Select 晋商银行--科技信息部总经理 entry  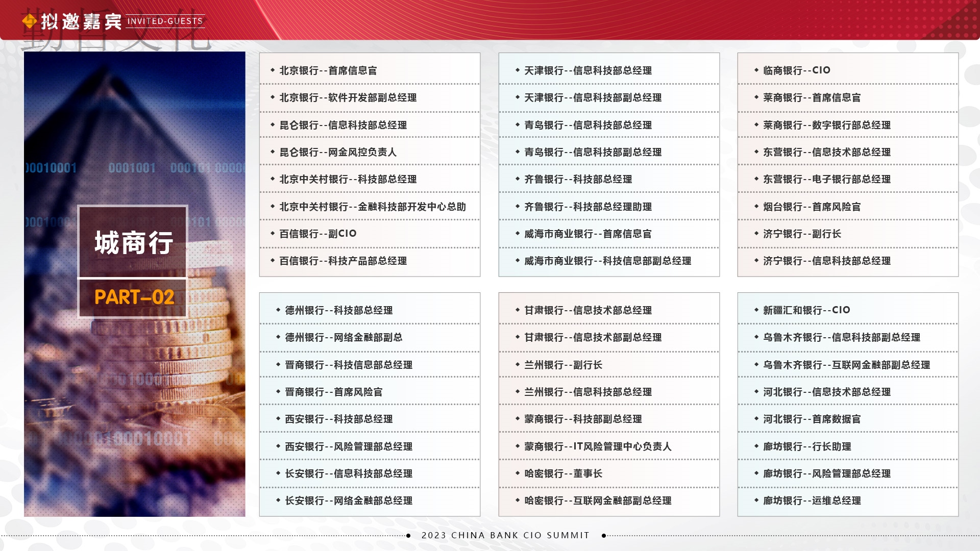coord(349,365)
